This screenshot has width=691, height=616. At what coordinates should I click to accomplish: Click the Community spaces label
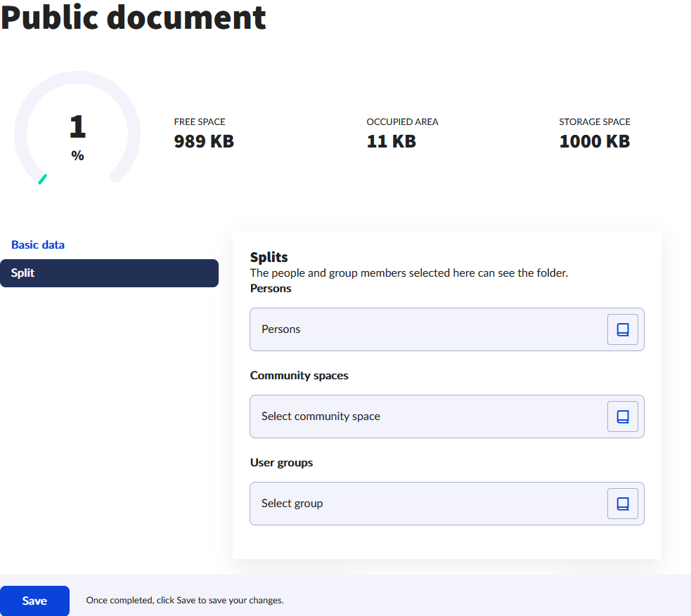299,376
